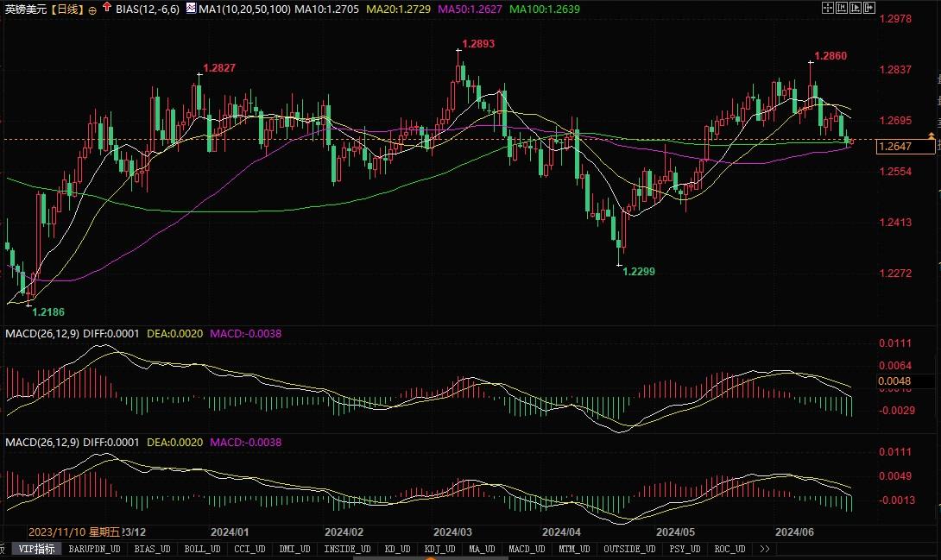The height and width of the screenshot is (560, 941).
Task: Switch to MACD_UD indicator tab
Action: pos(527,549)
